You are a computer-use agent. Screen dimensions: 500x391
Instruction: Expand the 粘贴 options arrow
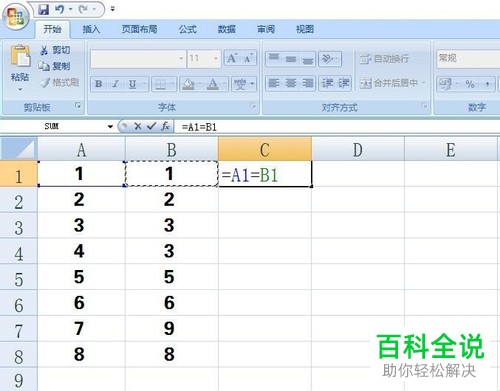tap(20, 89)
